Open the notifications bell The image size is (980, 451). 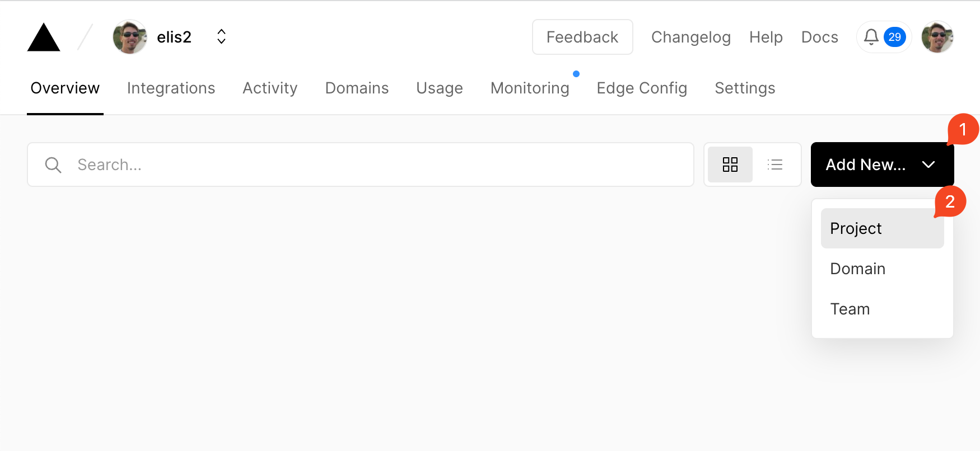tap(871, 37)
